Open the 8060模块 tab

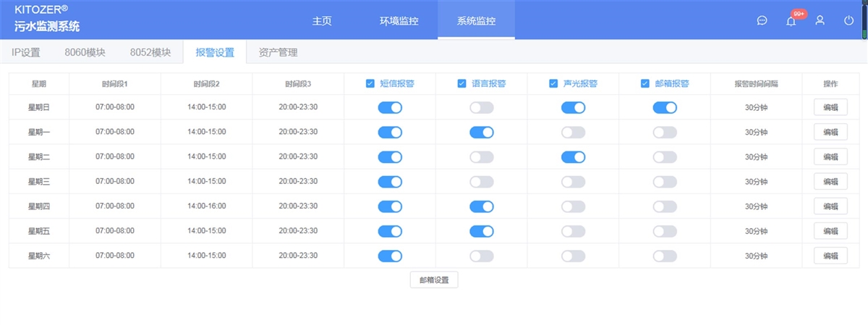(85, 52)
